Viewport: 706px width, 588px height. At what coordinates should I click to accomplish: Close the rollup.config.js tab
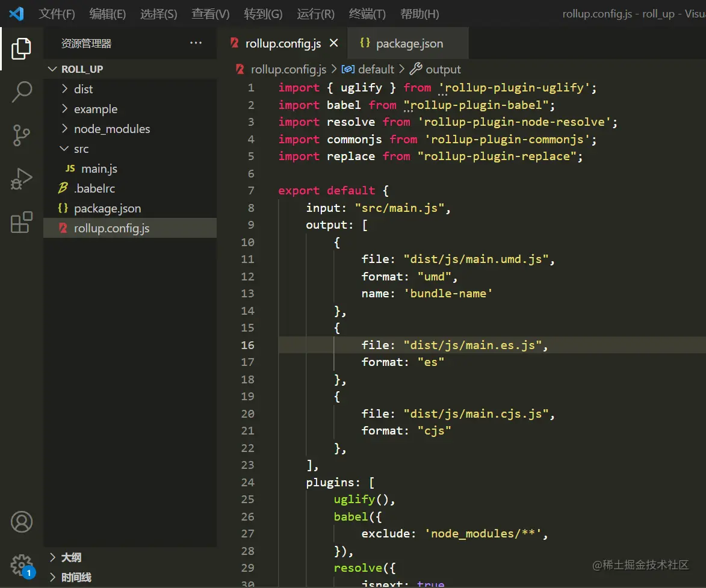333,43
